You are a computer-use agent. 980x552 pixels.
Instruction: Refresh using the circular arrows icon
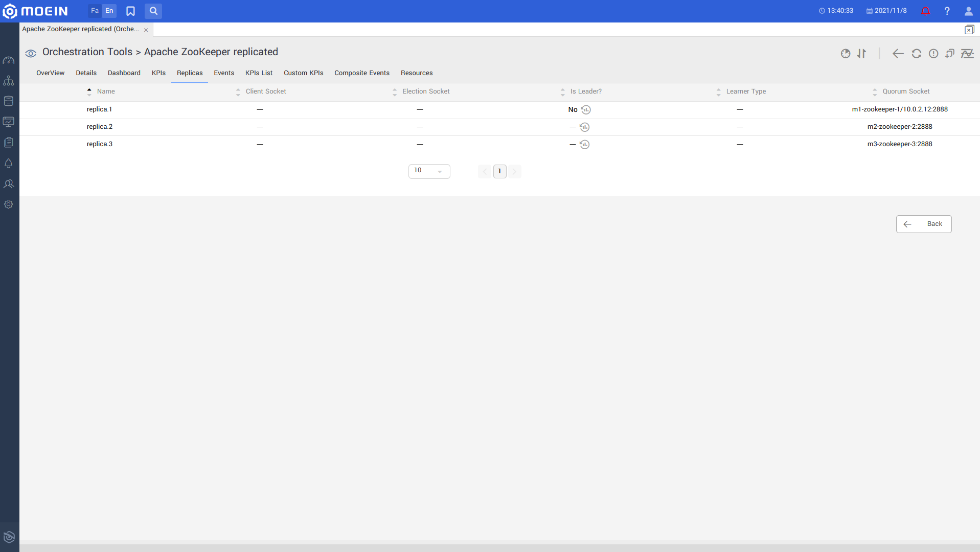917,54
